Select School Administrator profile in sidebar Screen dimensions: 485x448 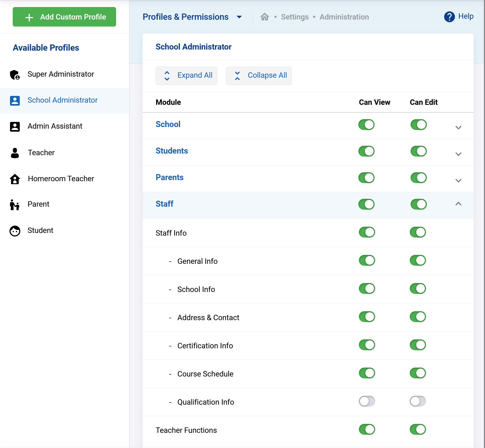coord(62,100)
